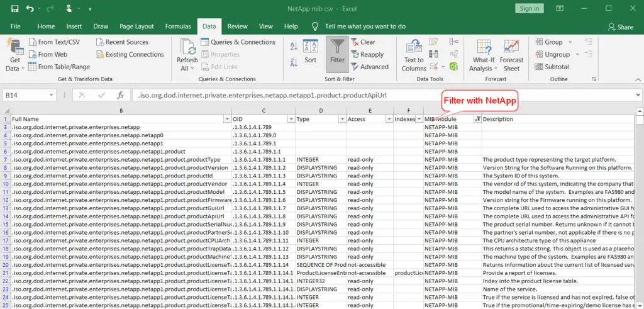Click green Manage Data Model icon
The width and height of the screenshot is (644, 309).
[454, 67]
